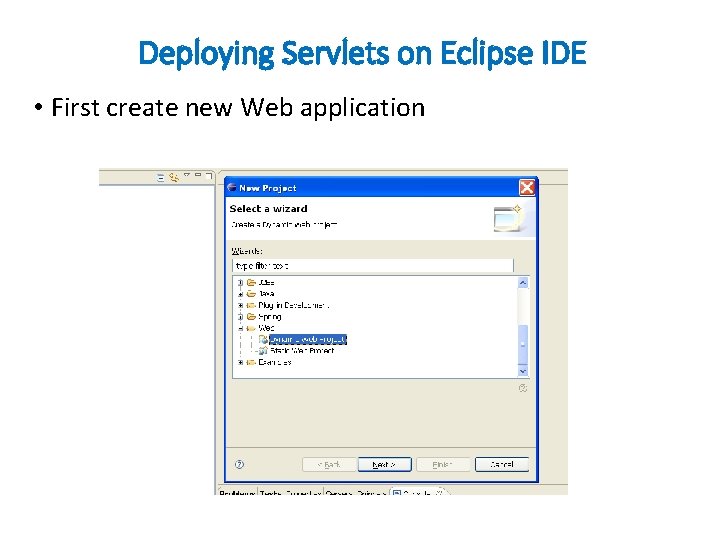The width and height of the screenshot is (720, 540).
Task: Click the disabled Finish button
Action: (443, 465)
